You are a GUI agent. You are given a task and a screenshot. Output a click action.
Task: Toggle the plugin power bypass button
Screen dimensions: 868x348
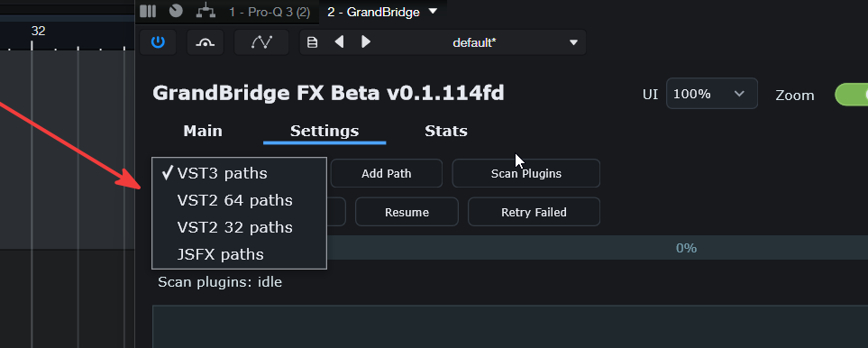coord(158,42)
